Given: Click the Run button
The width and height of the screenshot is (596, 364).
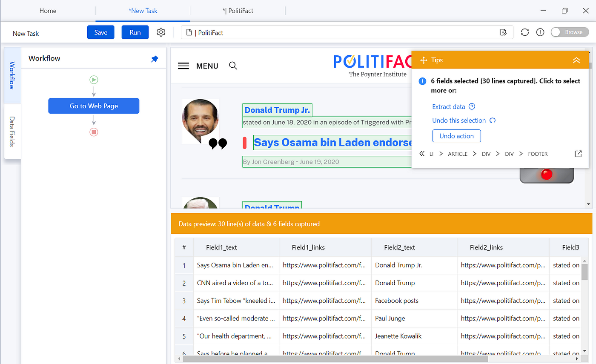Looking at the screenshot, I should [x=135, y=32].
